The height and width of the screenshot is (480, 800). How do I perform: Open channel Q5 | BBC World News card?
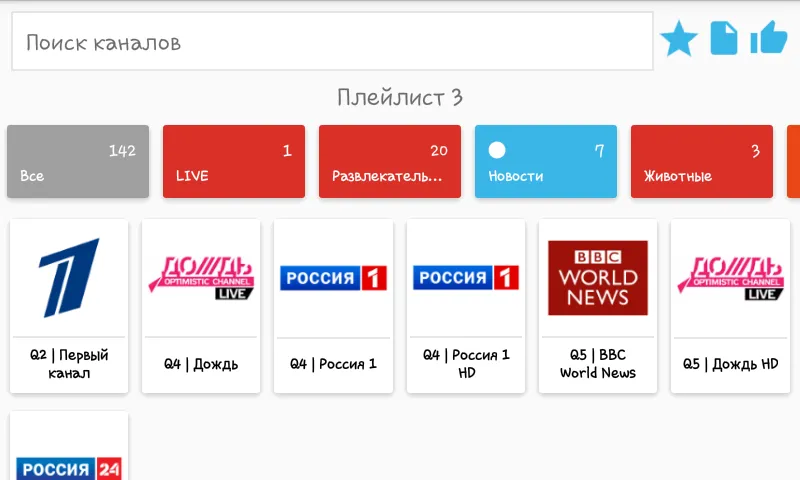(x=598, y=306)
